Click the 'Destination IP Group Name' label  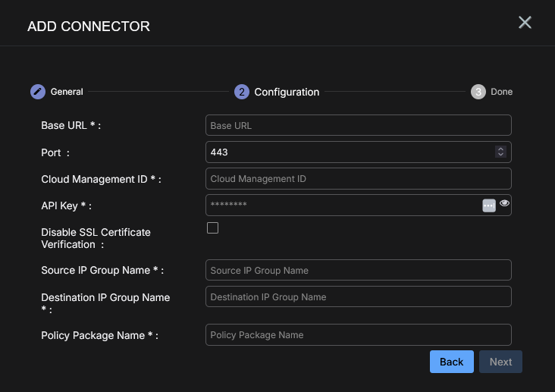click(105, 297)
